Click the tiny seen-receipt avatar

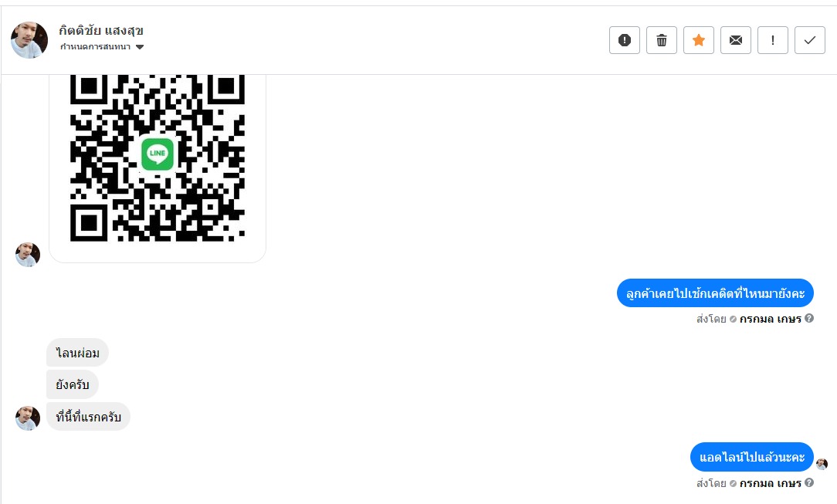pos(822,464)
